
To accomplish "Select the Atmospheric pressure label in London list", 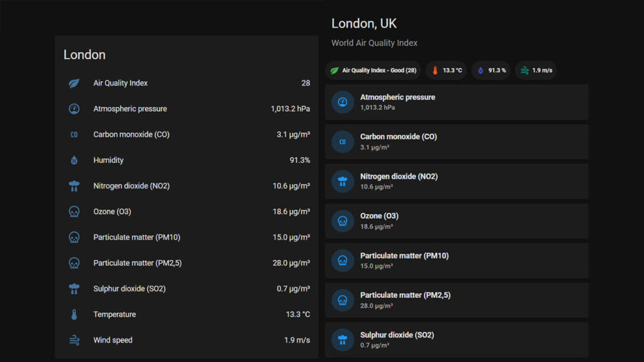I will coord(130,109).
